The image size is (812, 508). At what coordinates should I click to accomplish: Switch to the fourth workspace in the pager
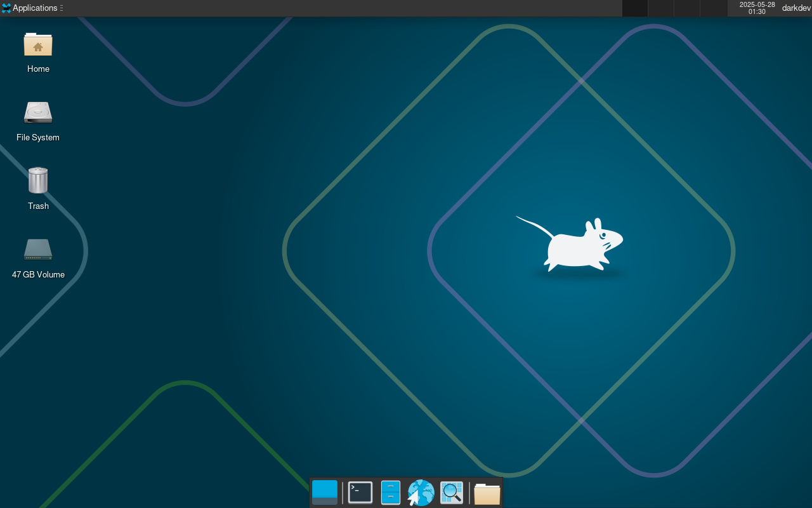click(x=714, y=8)
